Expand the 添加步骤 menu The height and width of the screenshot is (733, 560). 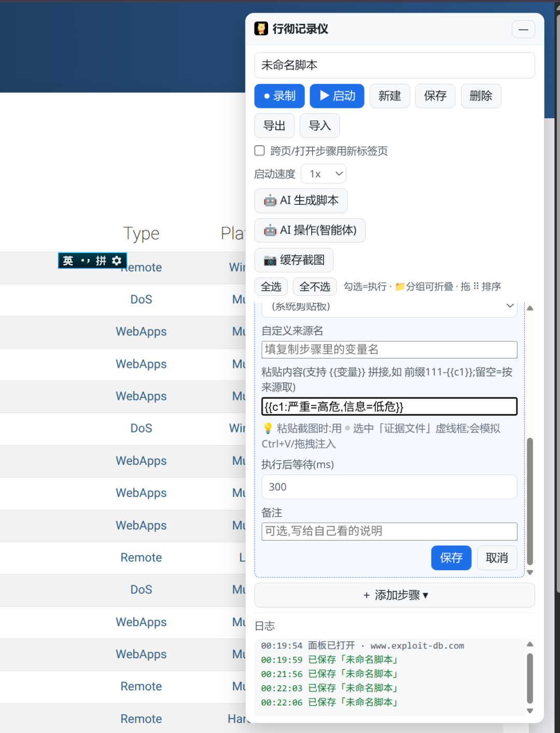pos(395,595)
